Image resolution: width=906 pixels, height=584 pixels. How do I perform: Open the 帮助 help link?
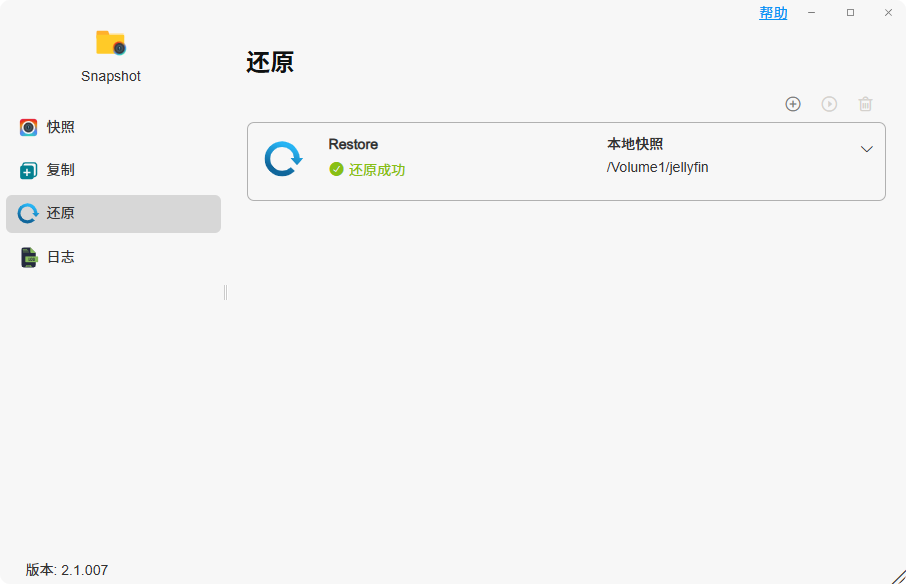tap(773, 12)
